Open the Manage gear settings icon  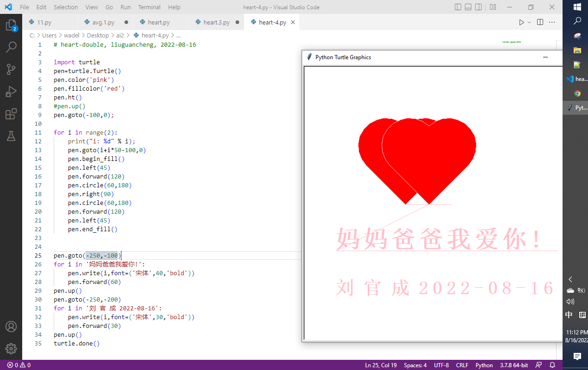(x=11, y=349)
